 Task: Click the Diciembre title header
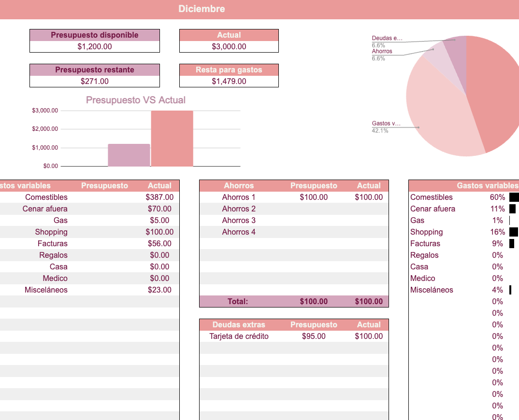(x=202, y=9)
